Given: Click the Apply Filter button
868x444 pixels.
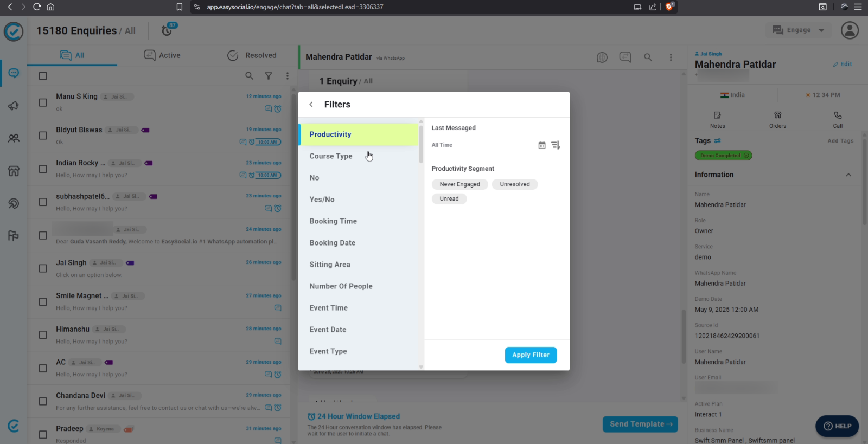Looking at the screenshot, I should coord(531,355).
